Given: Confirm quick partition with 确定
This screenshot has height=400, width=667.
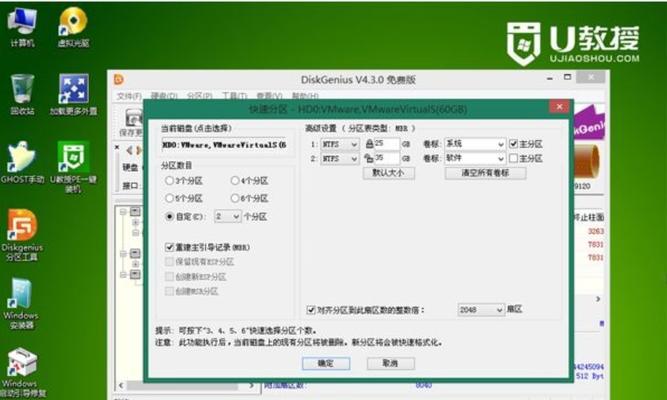Looking at the screenshot, I should 326,363.
